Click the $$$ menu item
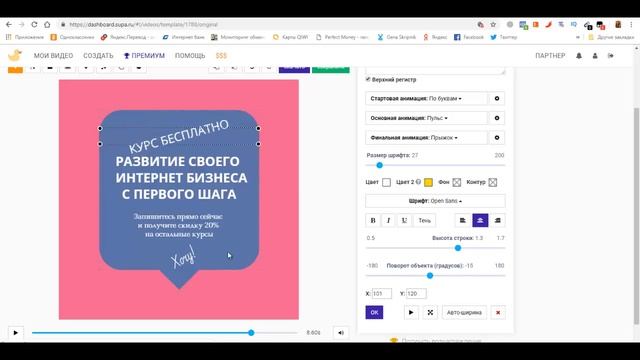This screenshot has width=640, height=360. [221, 56]
